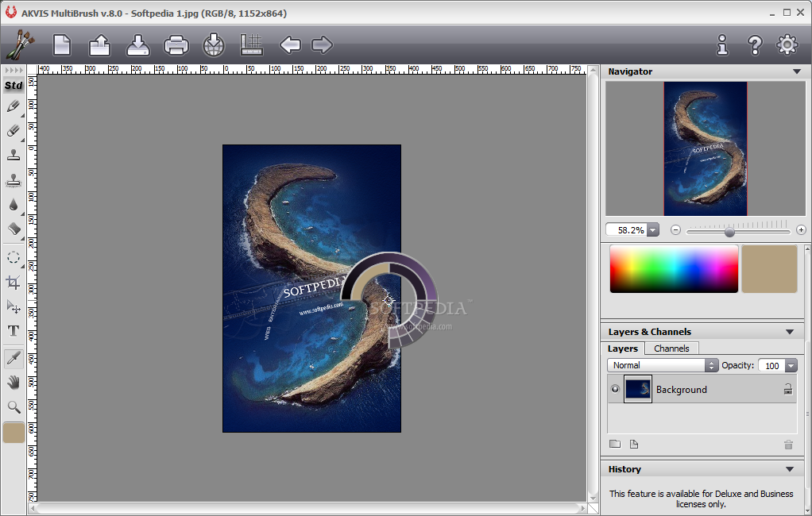This screenshot has width=812, height=516.
Task: Collapse the Layers & Channels panel
Action: point(790,332)
